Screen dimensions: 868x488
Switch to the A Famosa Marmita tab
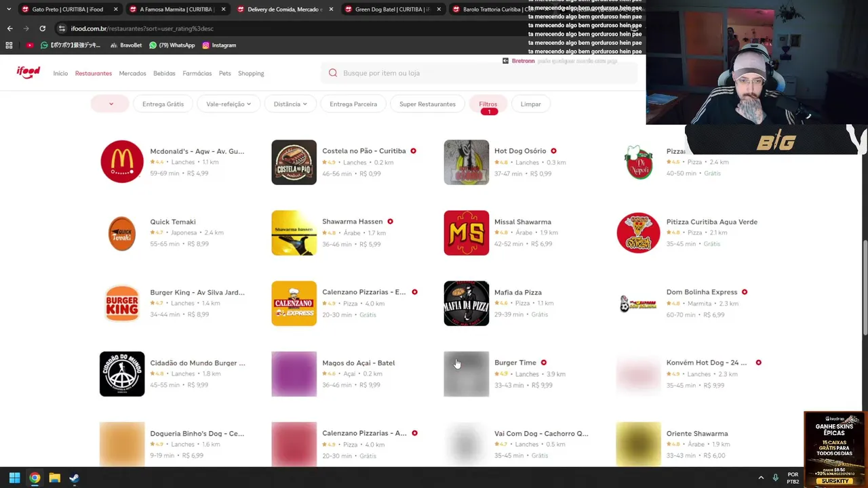click(176, 9)
